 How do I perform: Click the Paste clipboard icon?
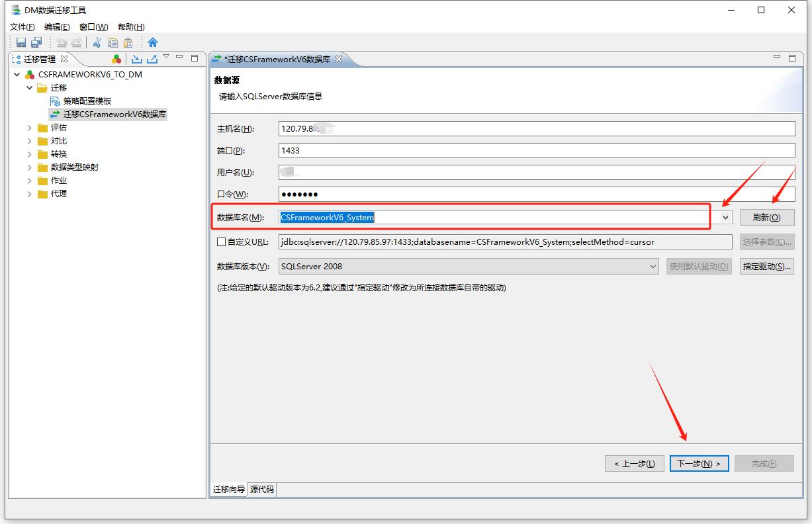point(128,42)
